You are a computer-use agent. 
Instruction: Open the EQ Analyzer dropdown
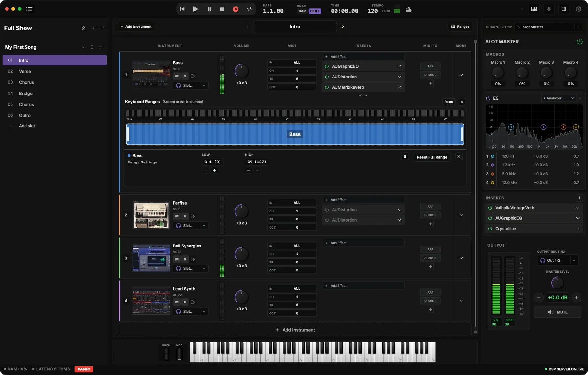pyautogui.click(x=559, y=98)
